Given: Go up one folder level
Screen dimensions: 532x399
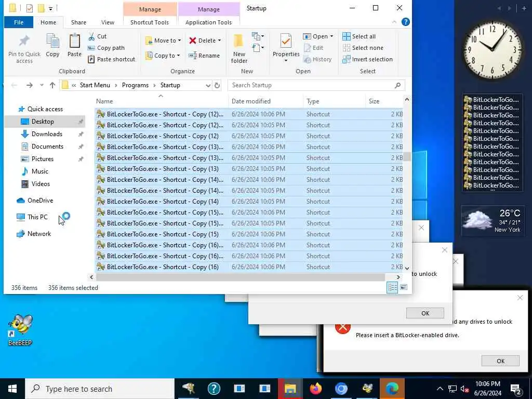Looking at the screenshot, I should (x=52, y=85).
